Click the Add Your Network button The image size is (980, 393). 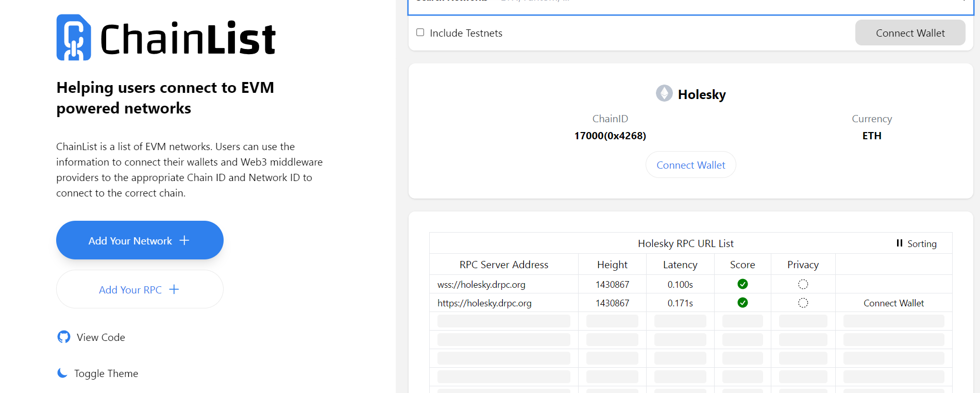tap(140, 240)
